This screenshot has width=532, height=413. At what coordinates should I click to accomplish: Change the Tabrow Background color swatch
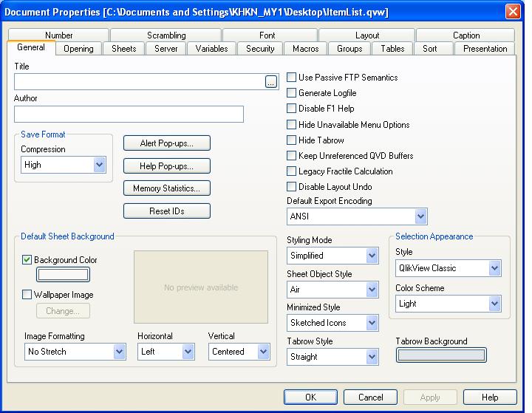[441, 355]
